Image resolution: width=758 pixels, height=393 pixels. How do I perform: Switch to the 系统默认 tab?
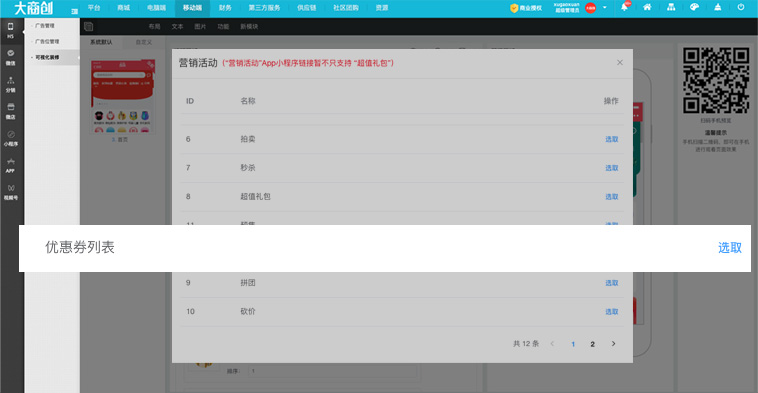tap(101, 42)
